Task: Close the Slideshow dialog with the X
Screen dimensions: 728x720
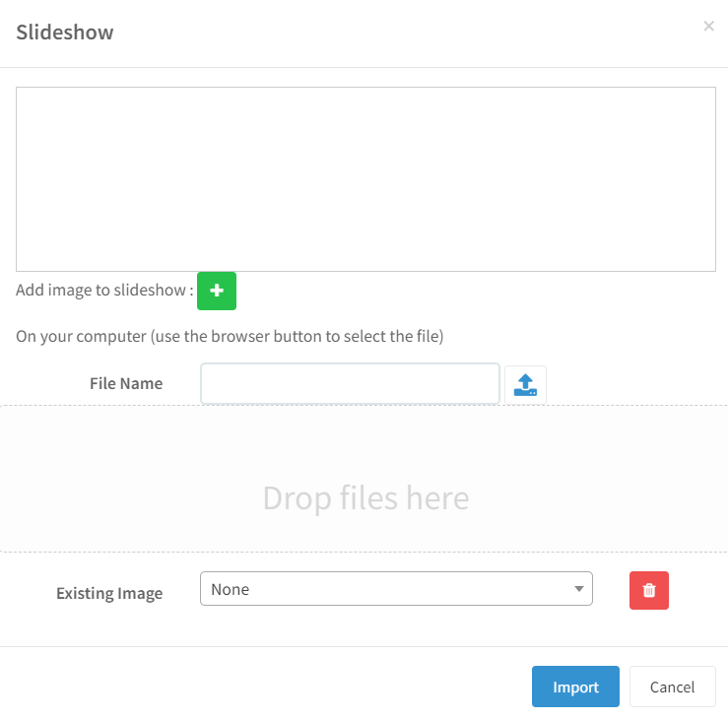Action: (708, 26)
